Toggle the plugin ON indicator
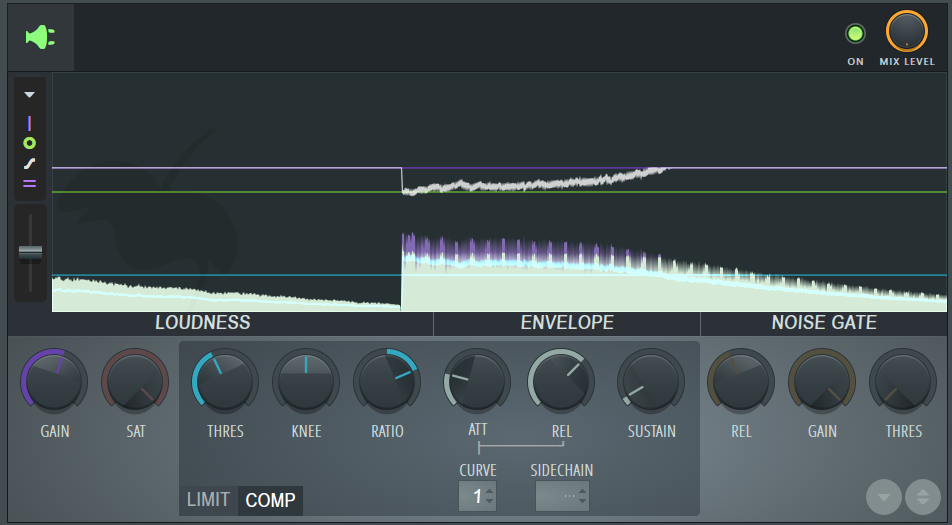This screenshot has height=525, width=952. tap(855, 34)
